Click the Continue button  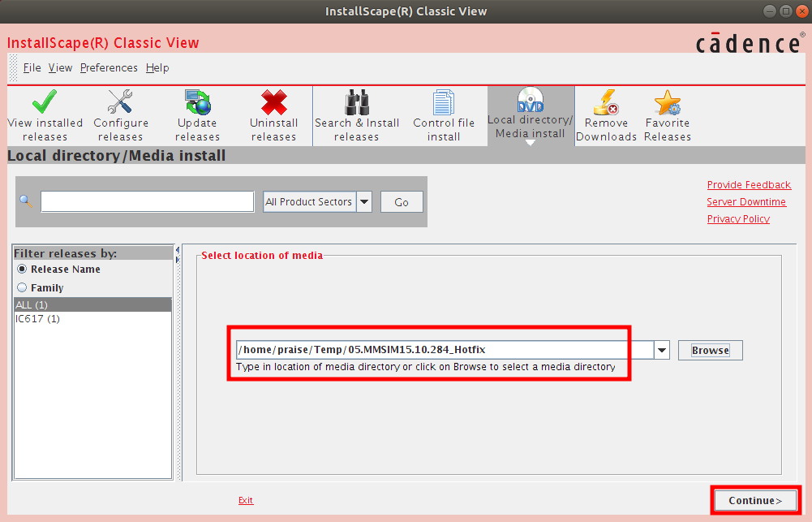click(755, 500)
